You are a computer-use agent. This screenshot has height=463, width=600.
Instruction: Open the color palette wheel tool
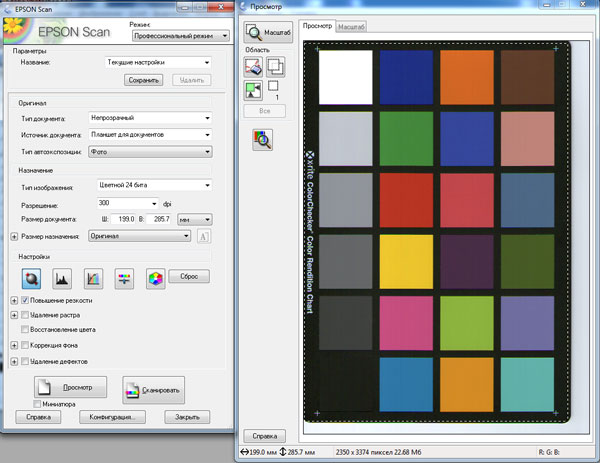(155, 278)
